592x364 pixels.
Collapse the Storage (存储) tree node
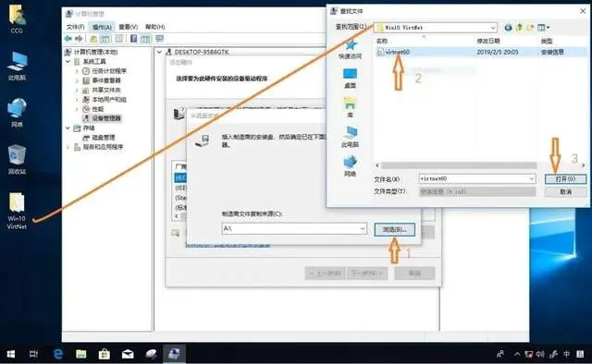(68, 127)
